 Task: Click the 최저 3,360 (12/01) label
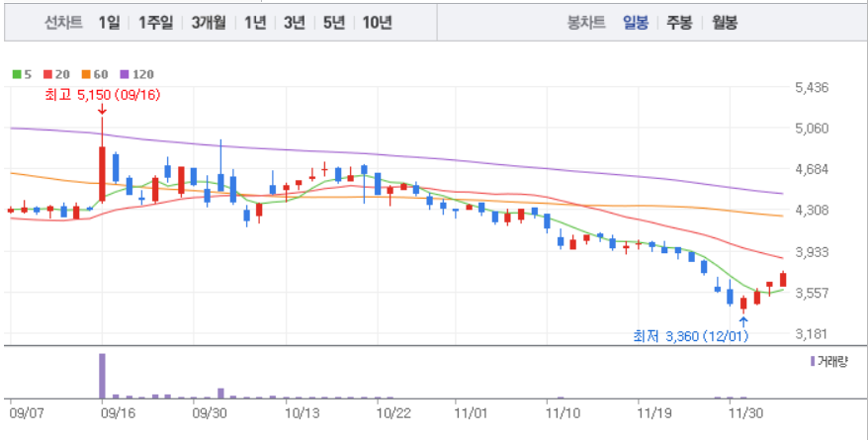[x=691, y=336]
